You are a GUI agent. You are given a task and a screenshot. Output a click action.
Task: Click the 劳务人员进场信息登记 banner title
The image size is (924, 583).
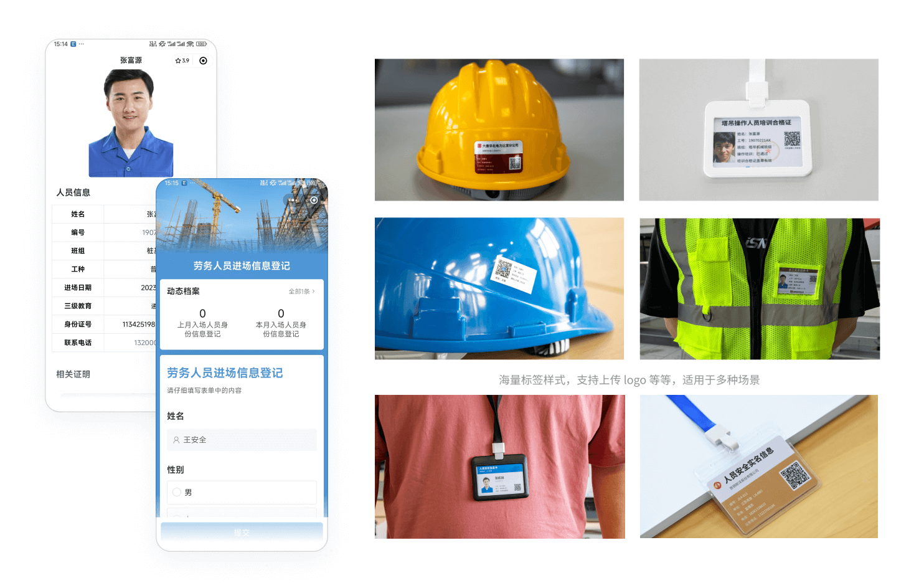click(x=242, y=266)
